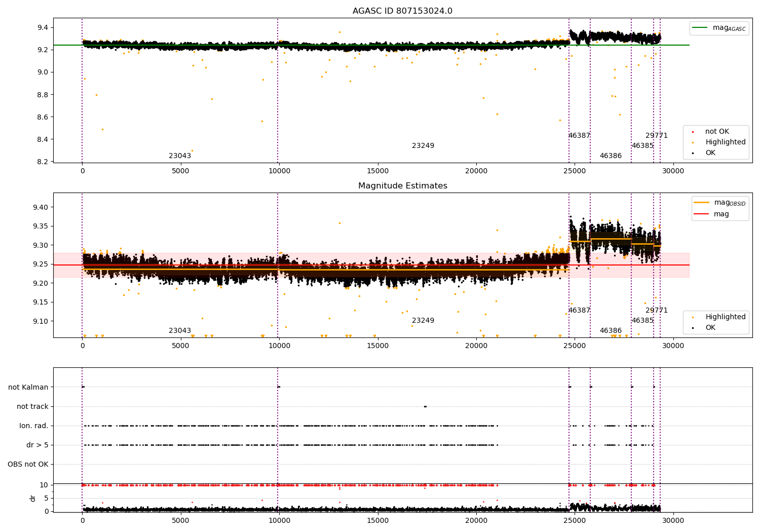Click the orange mag OBSID legend line
Screen dimensions: 760x532
(x=702, y=203)
